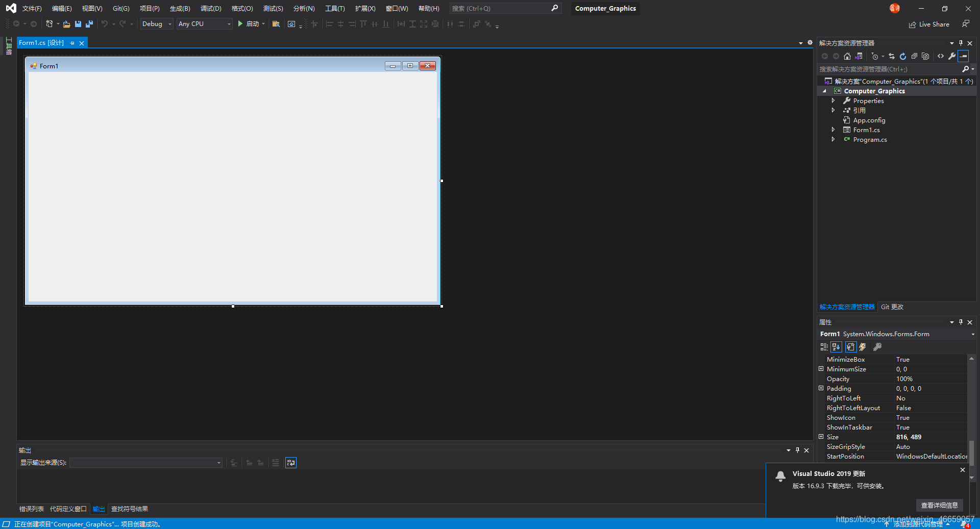Image resolution: width=980 pixels, height=529 pixels.
Task: Toggle word wrap in Output panel
Action: (x=291, y=463)
